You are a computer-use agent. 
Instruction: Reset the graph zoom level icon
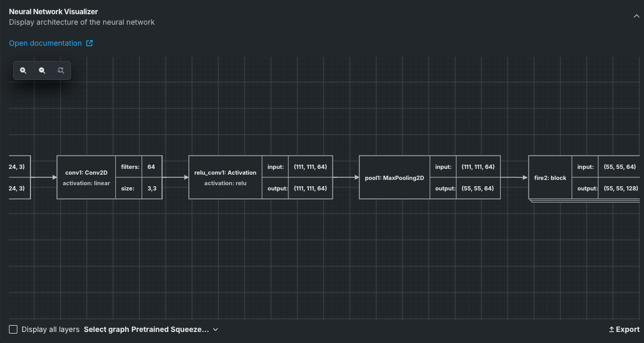coord(61,70)
